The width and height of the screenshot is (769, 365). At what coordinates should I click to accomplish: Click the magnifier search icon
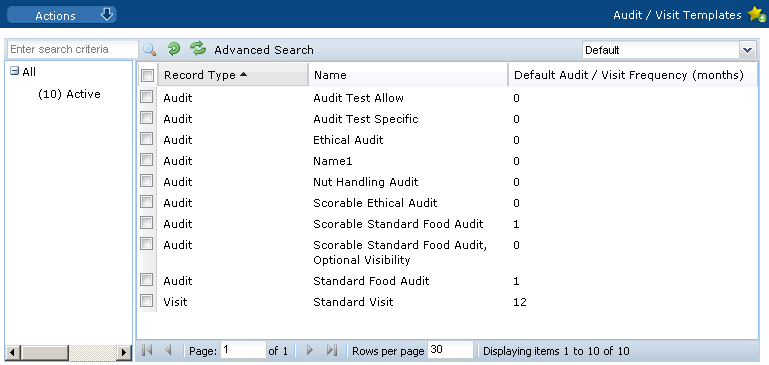[149, 50]
